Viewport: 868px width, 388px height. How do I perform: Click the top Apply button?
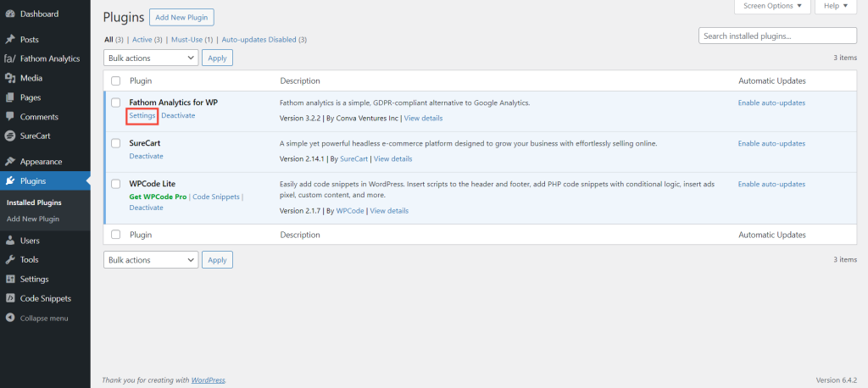click(217, 58)
